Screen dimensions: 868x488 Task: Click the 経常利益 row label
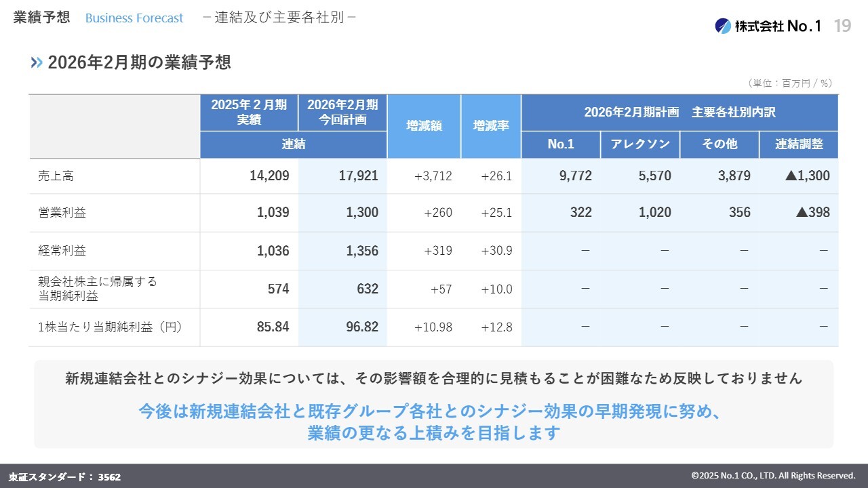click(x=62, y=251)
